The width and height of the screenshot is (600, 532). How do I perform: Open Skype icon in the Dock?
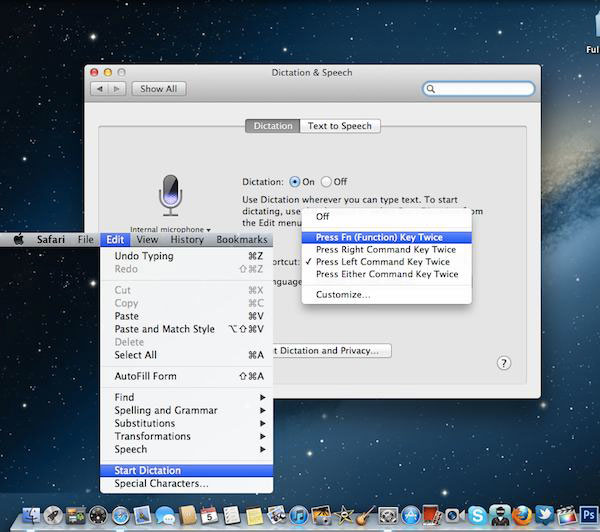(477, 515)
